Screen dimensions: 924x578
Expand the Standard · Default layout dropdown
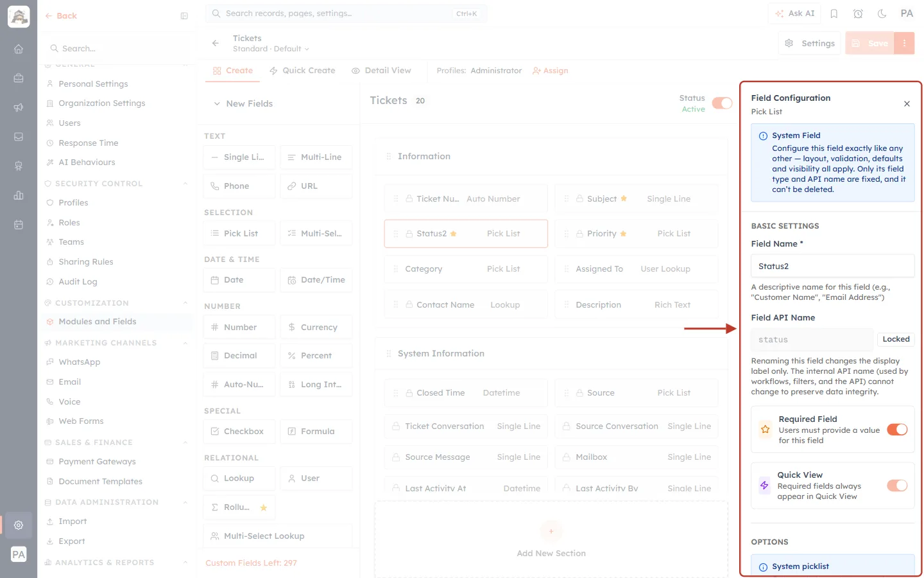pyautogui.click(x=271, y=49)
